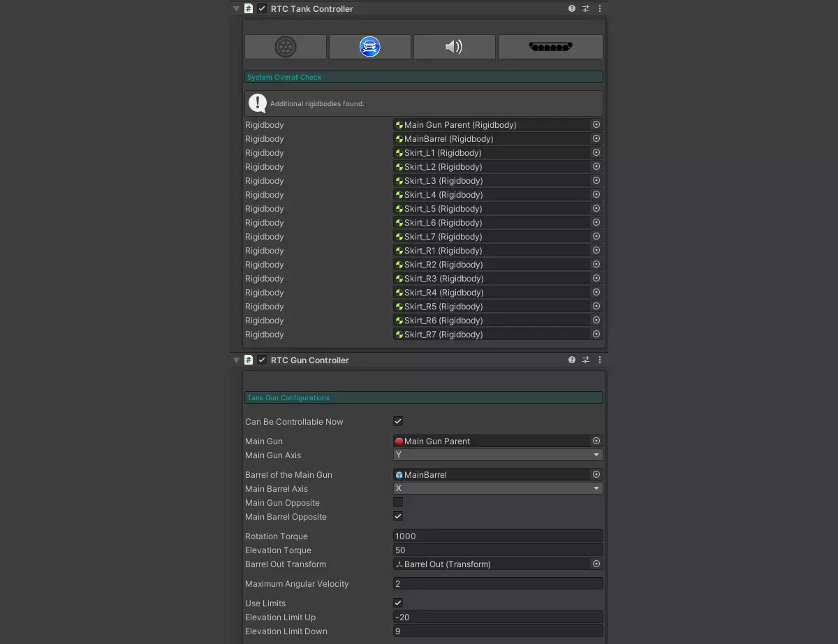Open object picker for Barrel Out Transform
Viewport: 838px width, 644px height.
point(596,564)
